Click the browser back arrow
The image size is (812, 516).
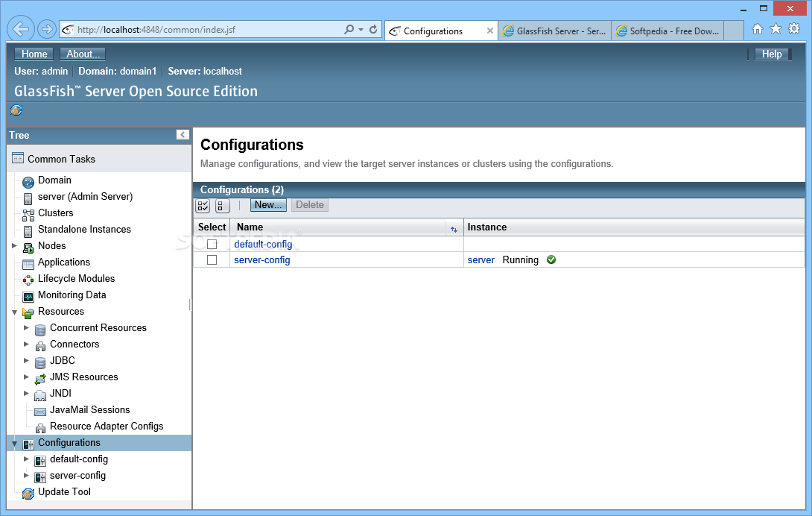(x=21, y=29)
